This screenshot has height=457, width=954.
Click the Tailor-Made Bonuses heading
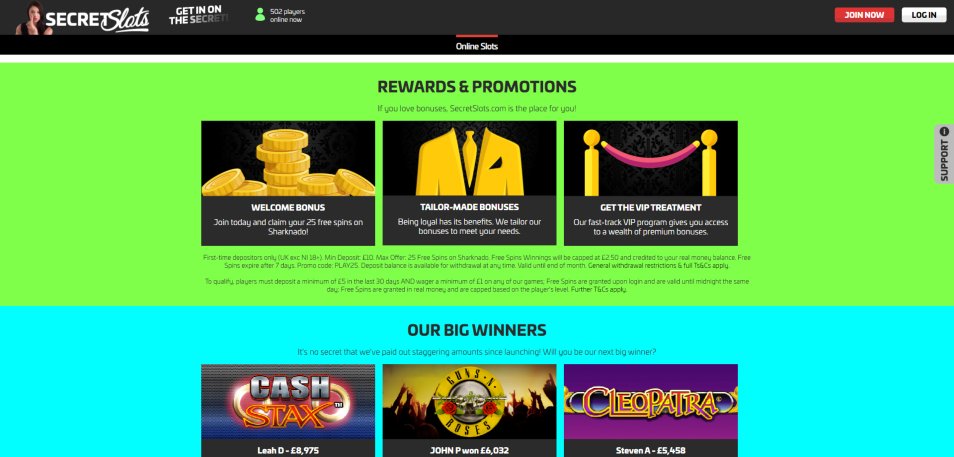(469, 207)
